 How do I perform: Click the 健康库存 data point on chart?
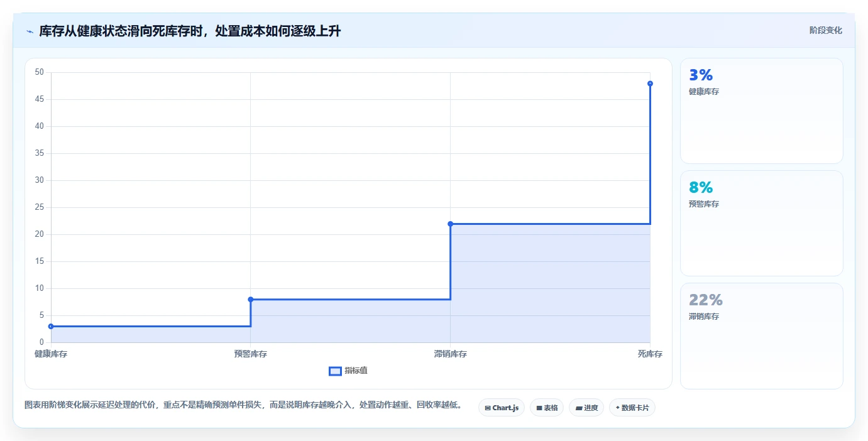pyautogui.click(x=51, y=326)
